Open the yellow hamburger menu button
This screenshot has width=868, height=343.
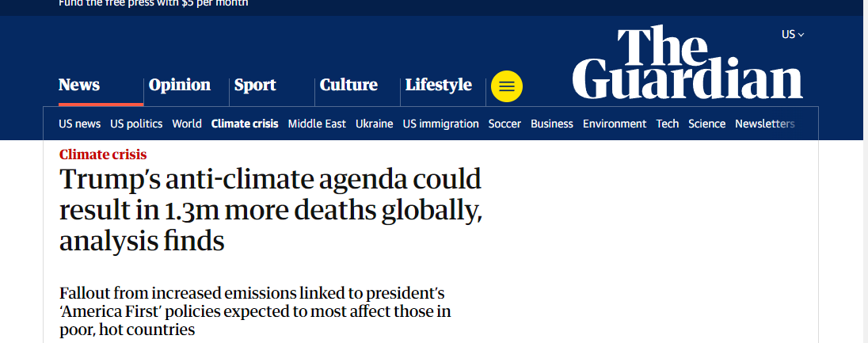tap(507, 86)
